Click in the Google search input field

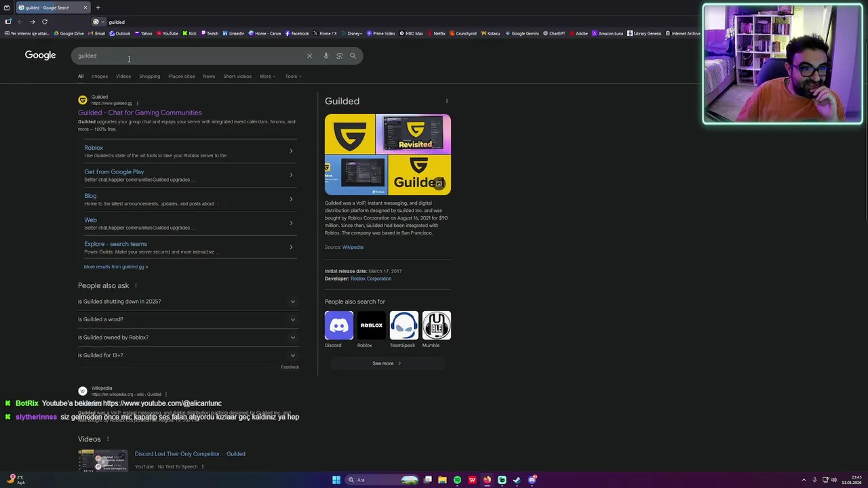tap(190, 56)
